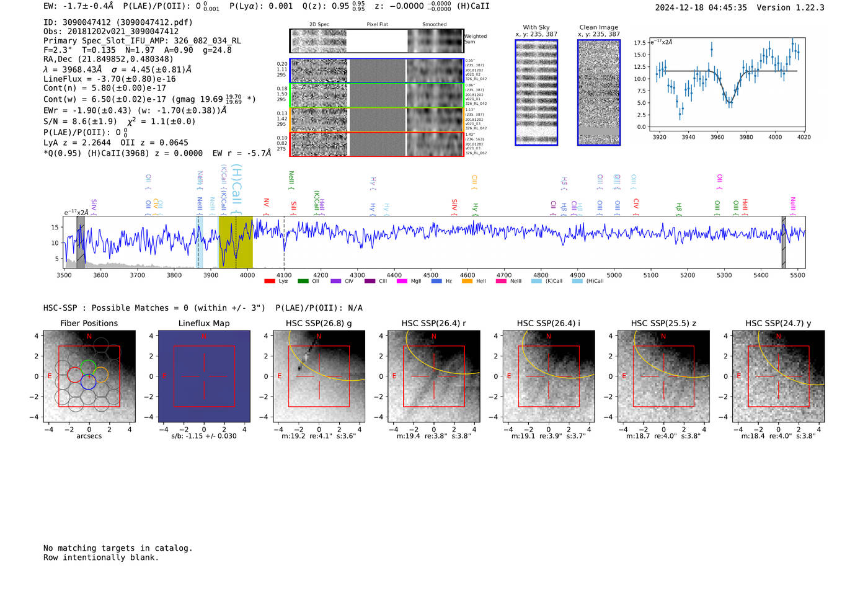Image resolution: width=868 pixels, height=591 pixels.
Task: Click the "Cont(w) = 6.50" gmag line
Action: (x=149, y=99)
